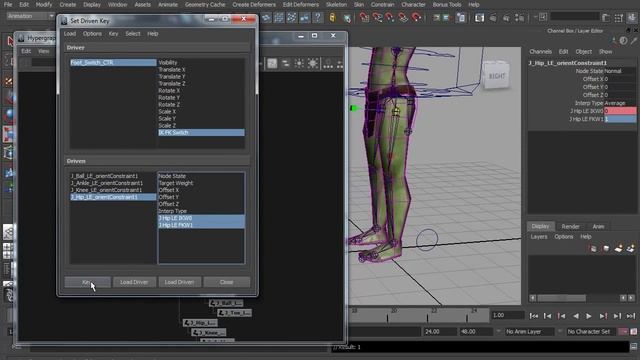Select Foot_Switch_CTR in the Driver list

tap(113, 62)
